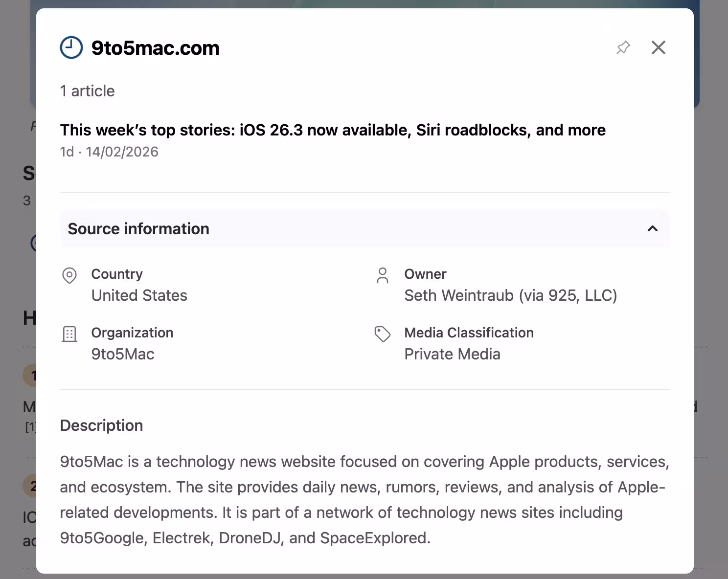Viewport: 728px width, 579px height.
Task: Close the source details dialog
Action: tap(658, 47)
